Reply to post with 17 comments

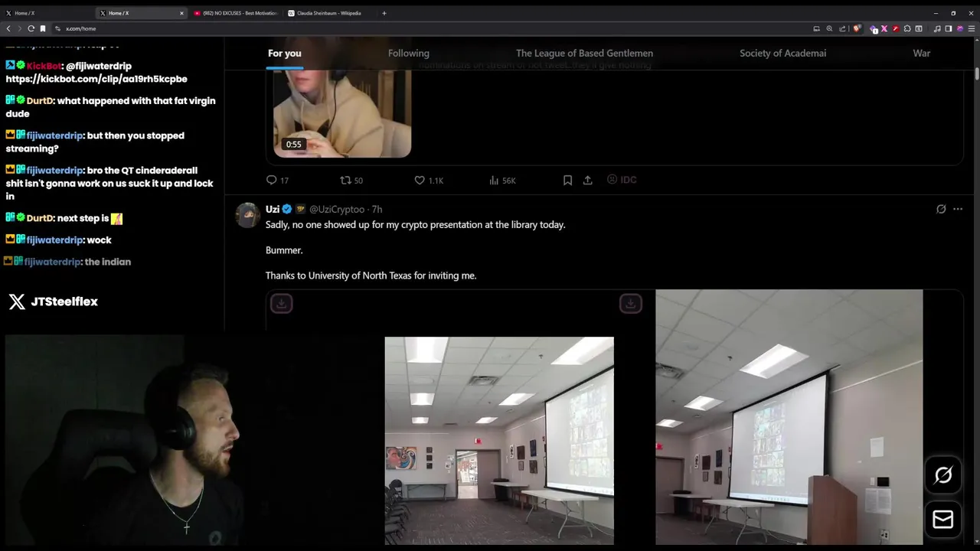click(277, 180)
